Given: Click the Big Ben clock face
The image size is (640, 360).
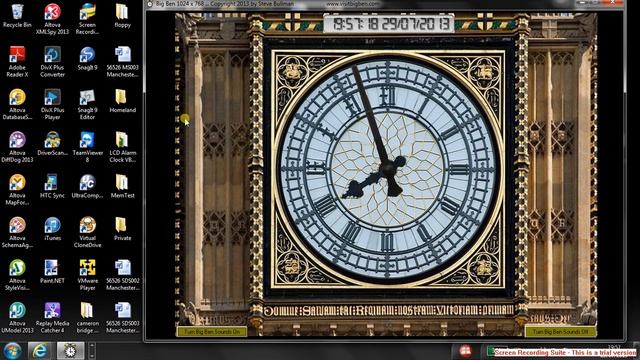Looking at the screenshot, I should (x=388, y=169).
